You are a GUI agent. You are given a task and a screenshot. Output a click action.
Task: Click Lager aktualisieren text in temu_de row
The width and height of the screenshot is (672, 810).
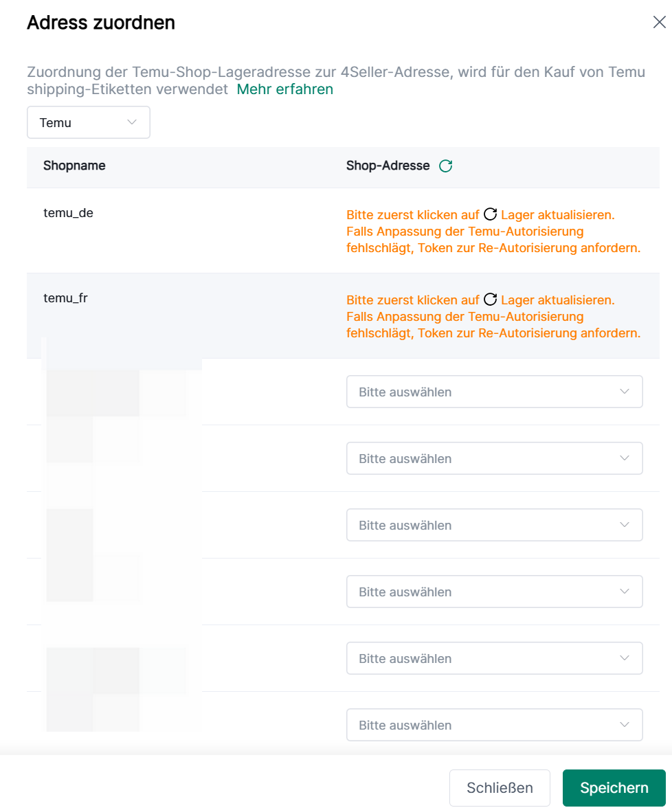[557, 214]
